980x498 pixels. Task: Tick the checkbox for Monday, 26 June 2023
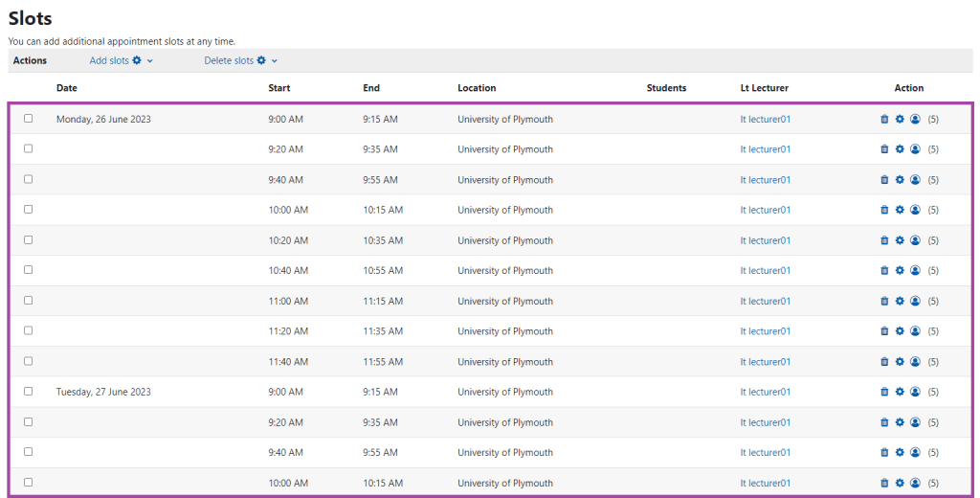[x=28, y=118]
